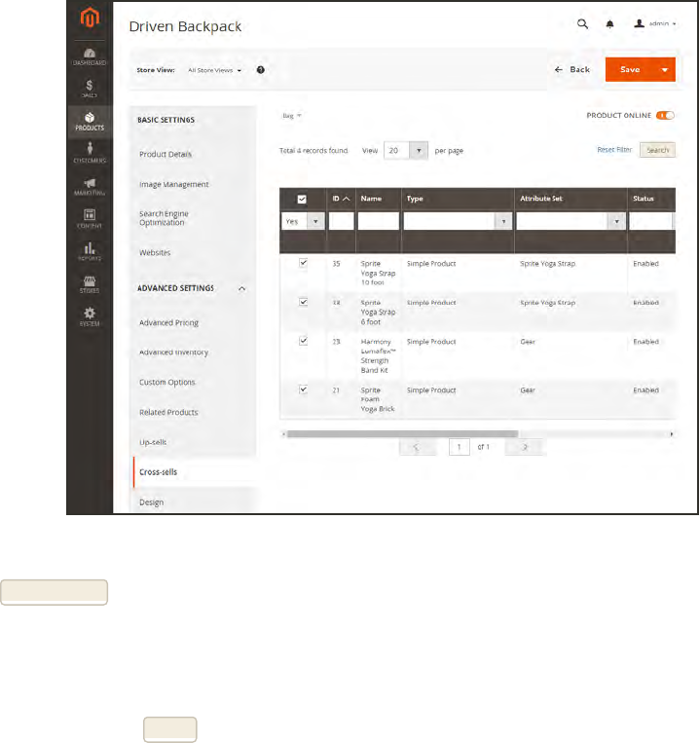Click the orange Save button

click(630, 70)
